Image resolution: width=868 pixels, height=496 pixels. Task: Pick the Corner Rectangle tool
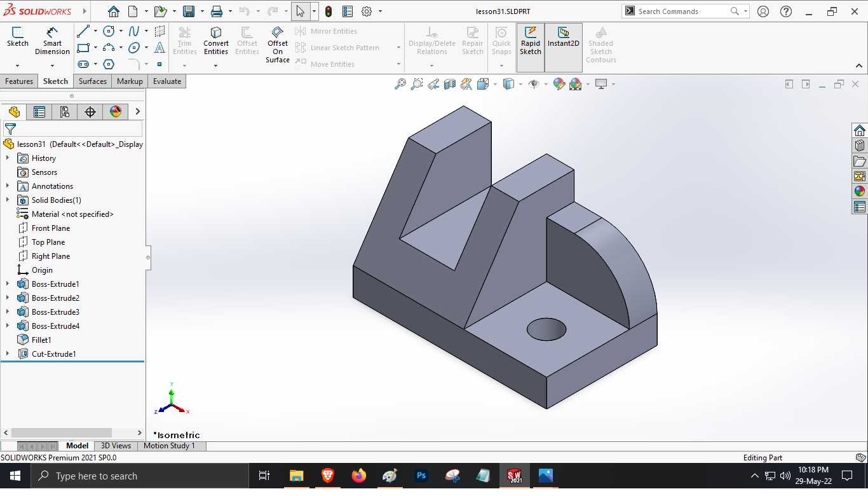click(83, 48)
